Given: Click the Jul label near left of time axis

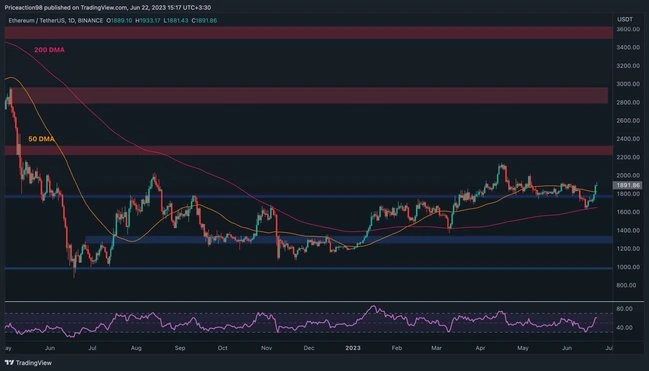Looking at the screenshot, I should (92, 348).
